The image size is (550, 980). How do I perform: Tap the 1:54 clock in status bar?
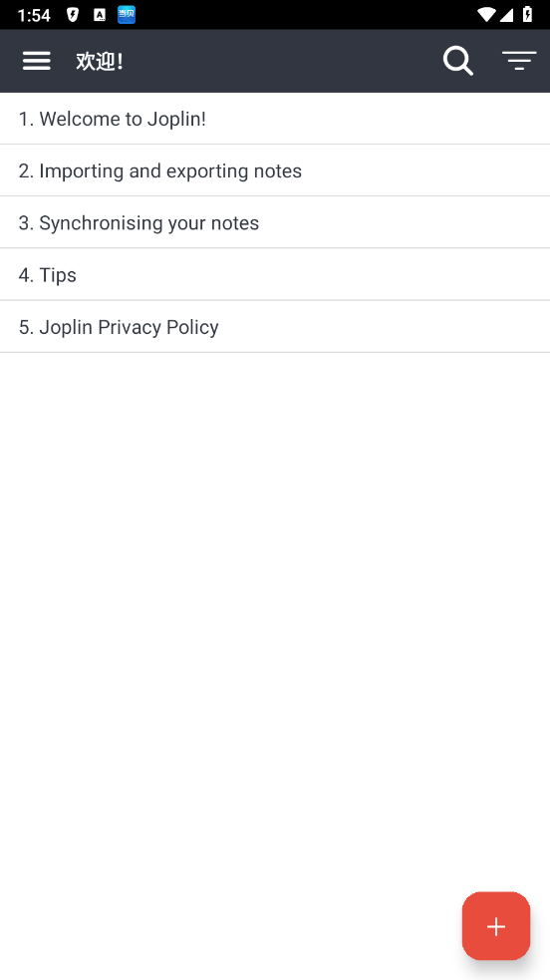click(x=34, y=15)
